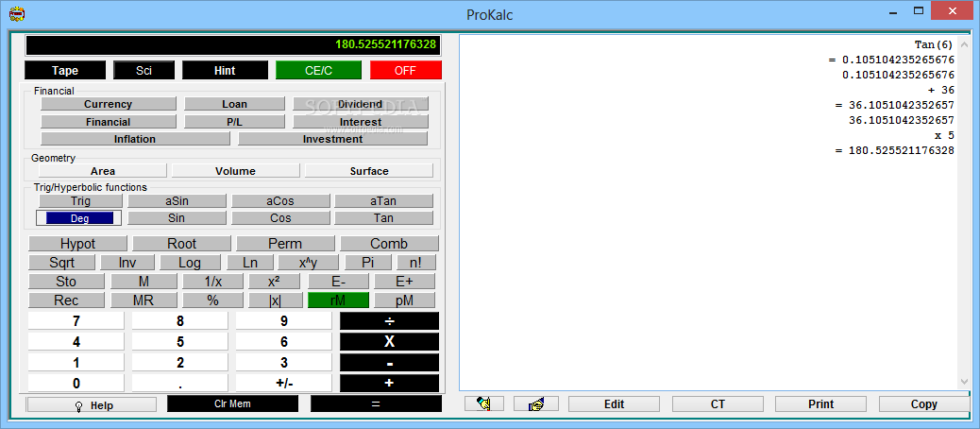
Task: Click the Tan function
Action: (383, 218)
